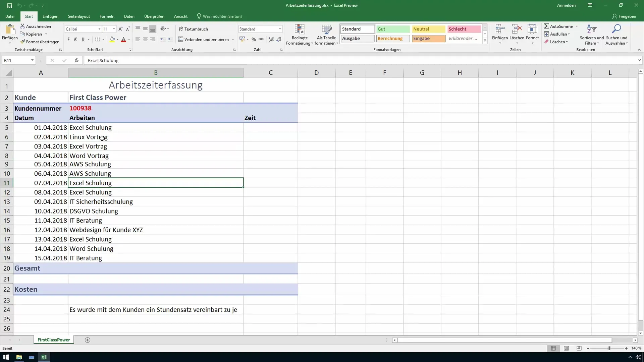Toggle align left horizontal alignment
Viewport: 644px width, 362px height.
coord(138,39)
